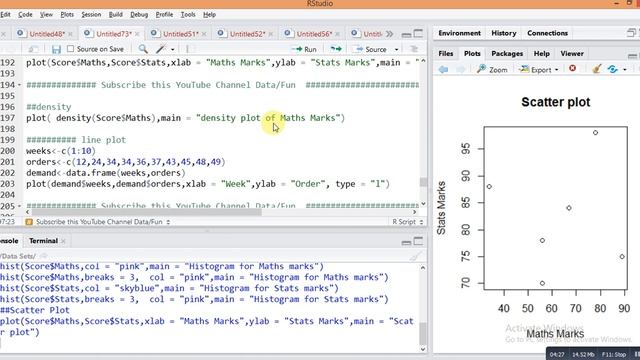The image size is (640, 360).
Task: Clear all plots with broom icon
Action: pos(597,69)
